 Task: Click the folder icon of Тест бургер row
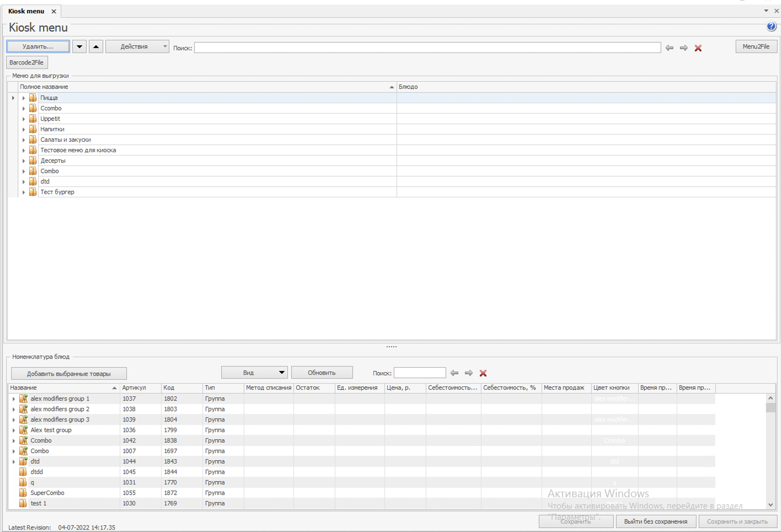pyautogui.click(x=33, y=192)
